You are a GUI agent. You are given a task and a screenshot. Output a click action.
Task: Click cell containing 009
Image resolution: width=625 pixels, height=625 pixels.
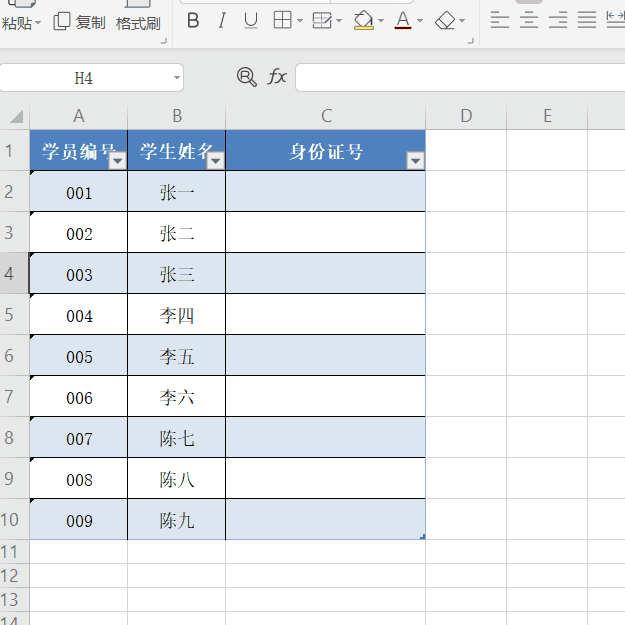click(79, 519)
